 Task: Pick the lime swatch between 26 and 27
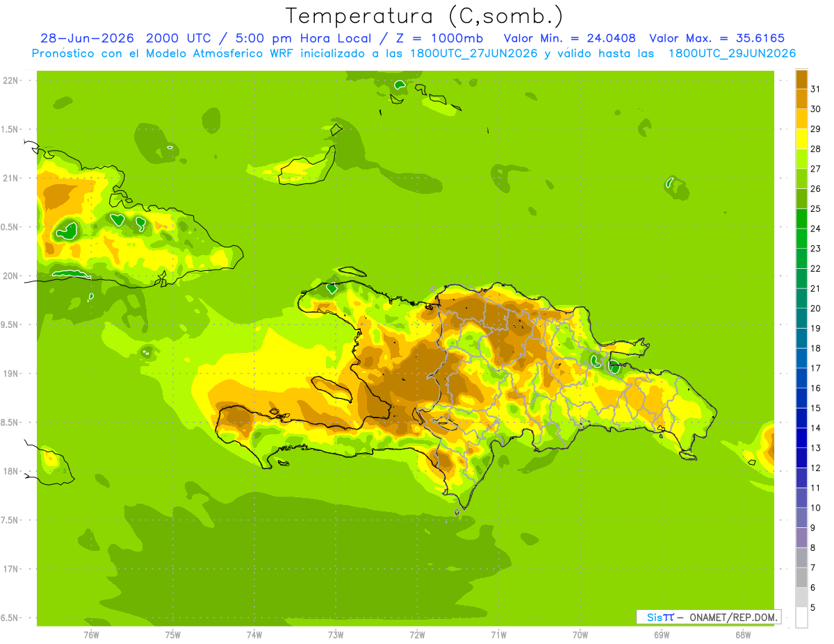pyautogui.click(x=801, y=179)
